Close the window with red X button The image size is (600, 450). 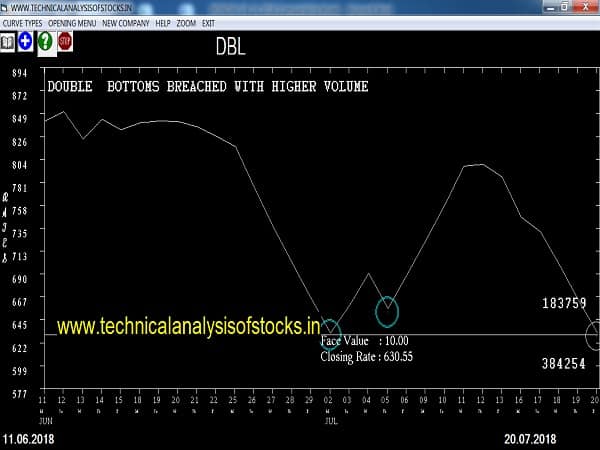click(585, 7)
